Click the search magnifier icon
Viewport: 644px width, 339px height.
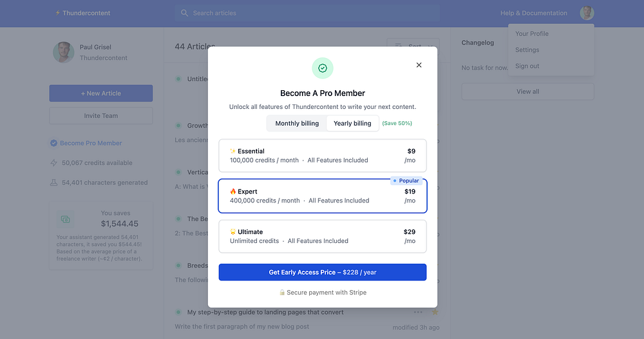[184, 13]
